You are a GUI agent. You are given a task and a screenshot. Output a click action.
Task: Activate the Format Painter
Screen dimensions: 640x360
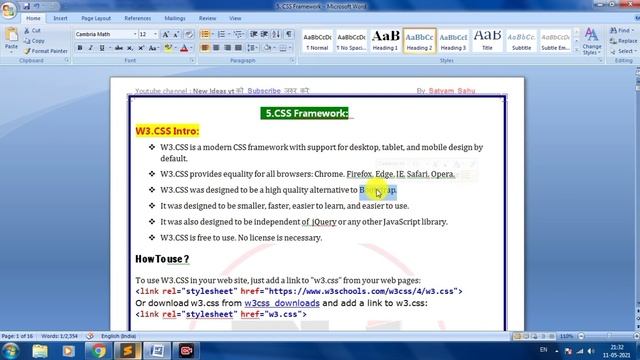coord(45,51)
